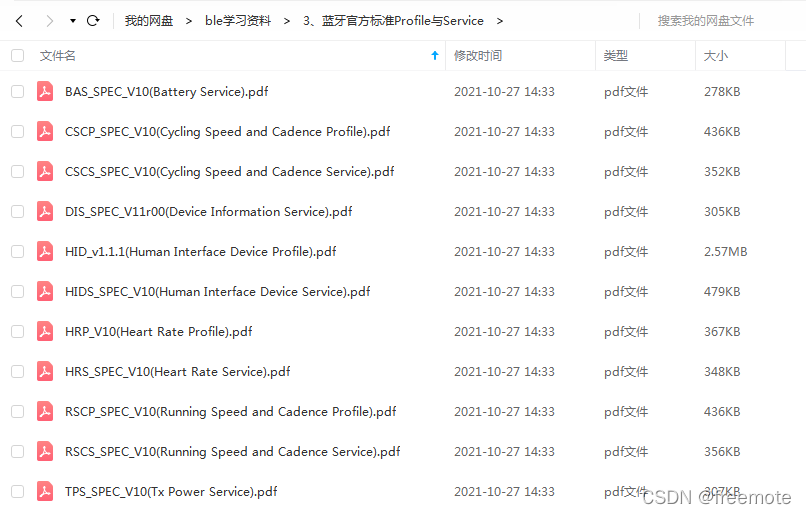This screenshot has height=514, width=806.
Task: Check the box for RSCP_SPEC_V10 file
Action: pos(17,412)
